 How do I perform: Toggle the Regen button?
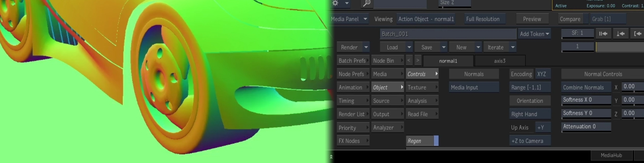422,141
